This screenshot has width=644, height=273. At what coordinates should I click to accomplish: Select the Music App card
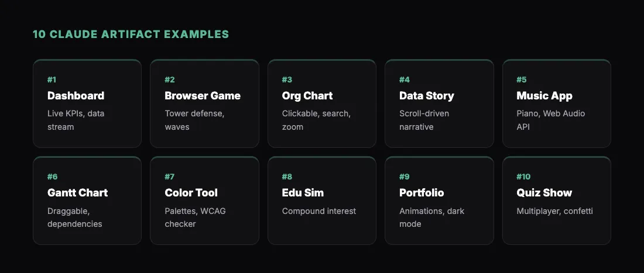coord(556,103)
